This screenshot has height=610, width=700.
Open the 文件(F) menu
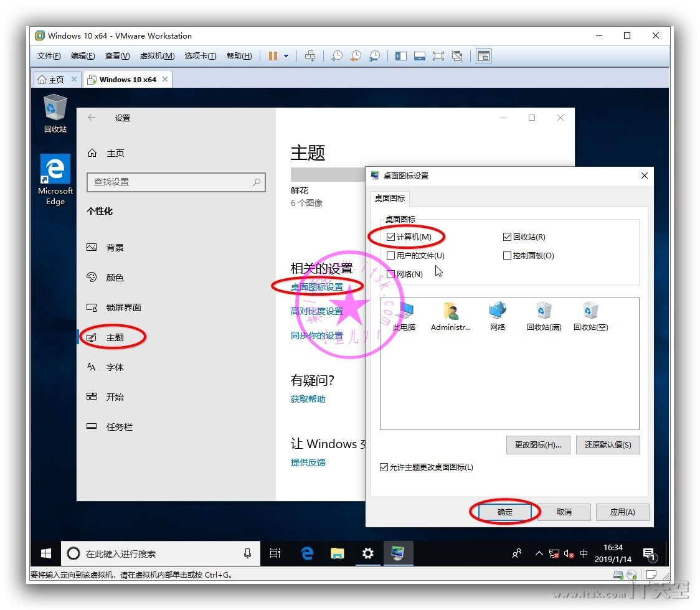(49, 56)
